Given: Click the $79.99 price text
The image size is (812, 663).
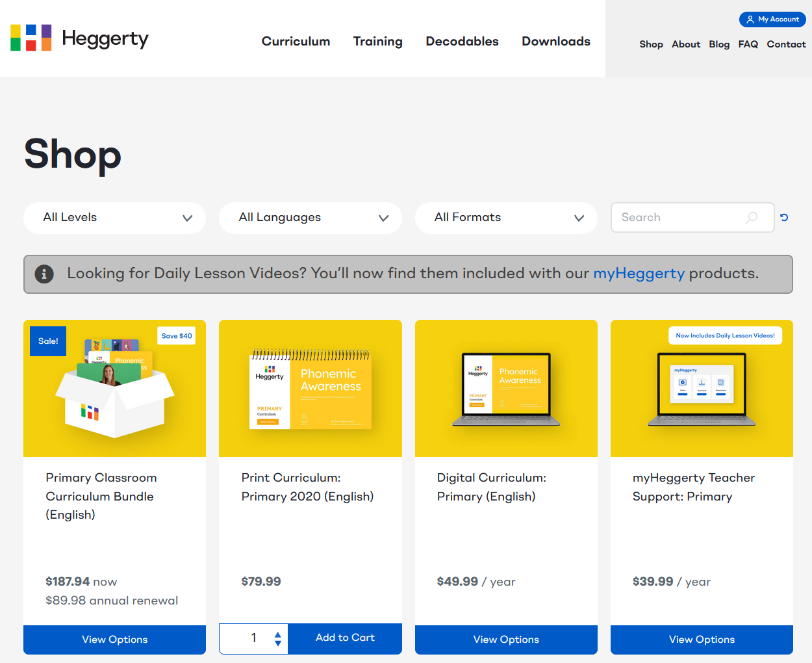Looking at the screenshot, I should pos(261,582).
